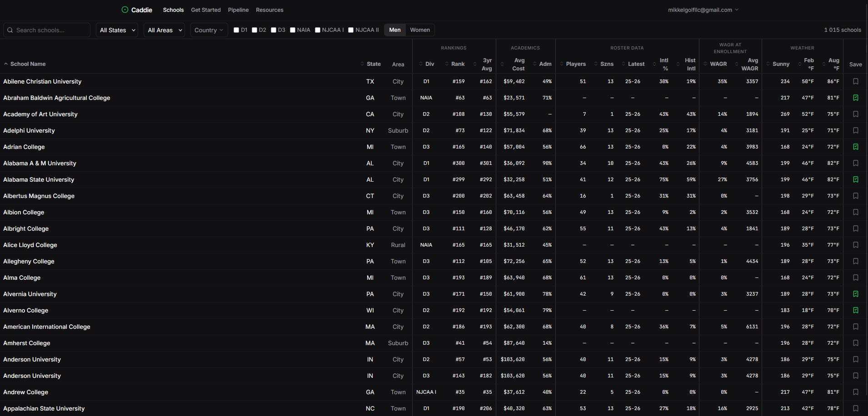868x416 pixels.
Task: Open Abilene Christian University details
Action: point(42,81)
